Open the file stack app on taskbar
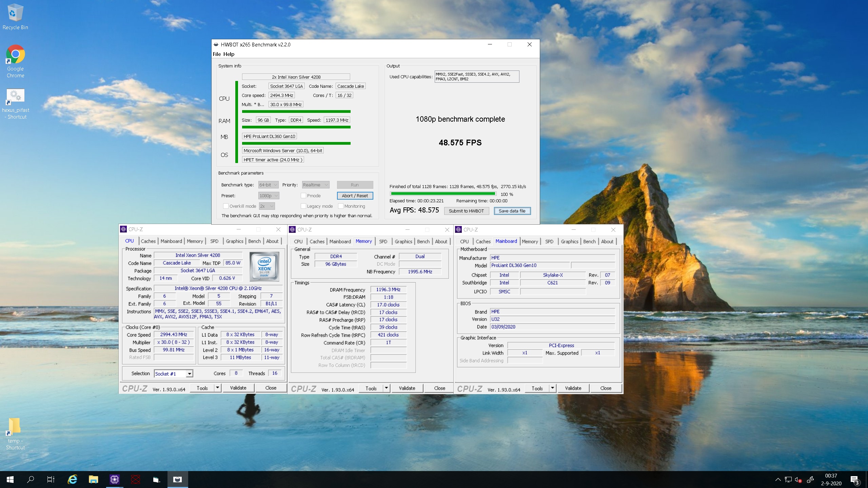The height and width of the screenshot is (488, 868). (x=156, y=480)
